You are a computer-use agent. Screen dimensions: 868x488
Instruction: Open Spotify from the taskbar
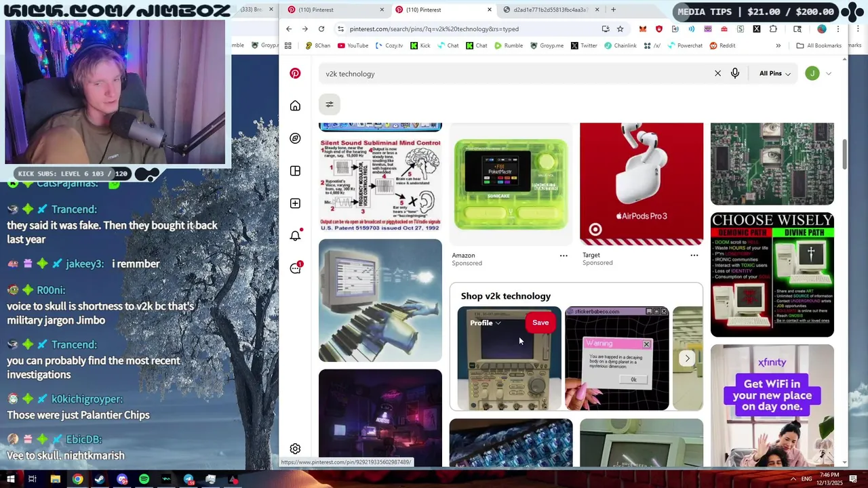click(144, 479)
